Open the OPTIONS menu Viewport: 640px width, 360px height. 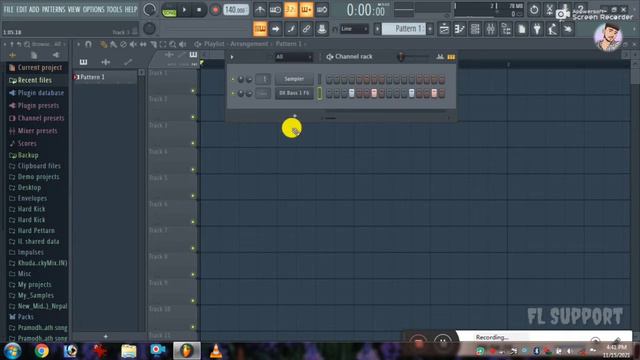click(93, 9)
